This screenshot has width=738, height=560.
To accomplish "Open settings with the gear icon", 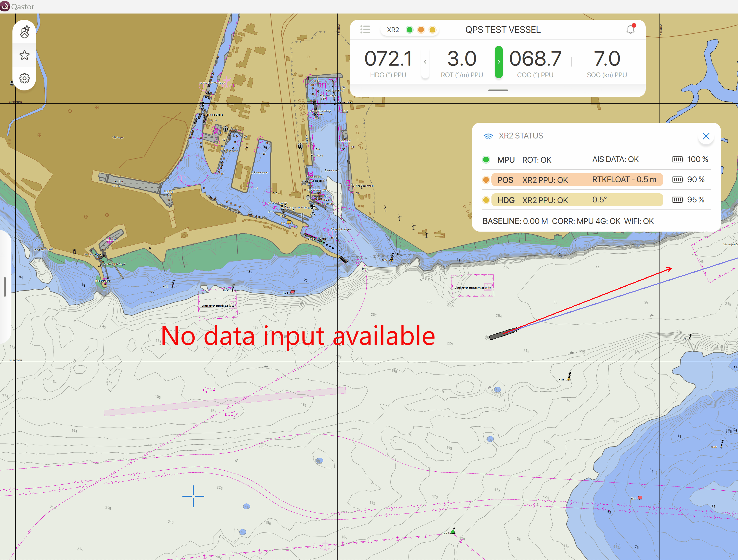I will coord(24,78).
